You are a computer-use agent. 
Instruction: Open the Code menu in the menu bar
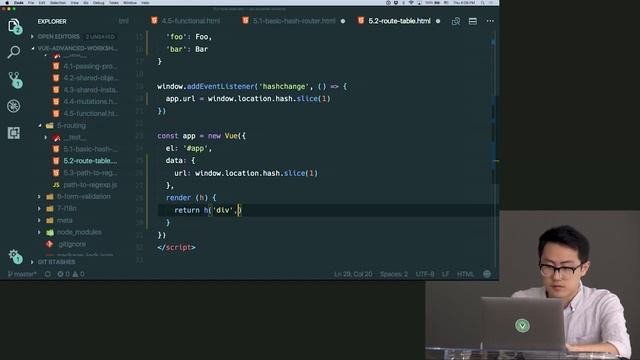[19, 2]
